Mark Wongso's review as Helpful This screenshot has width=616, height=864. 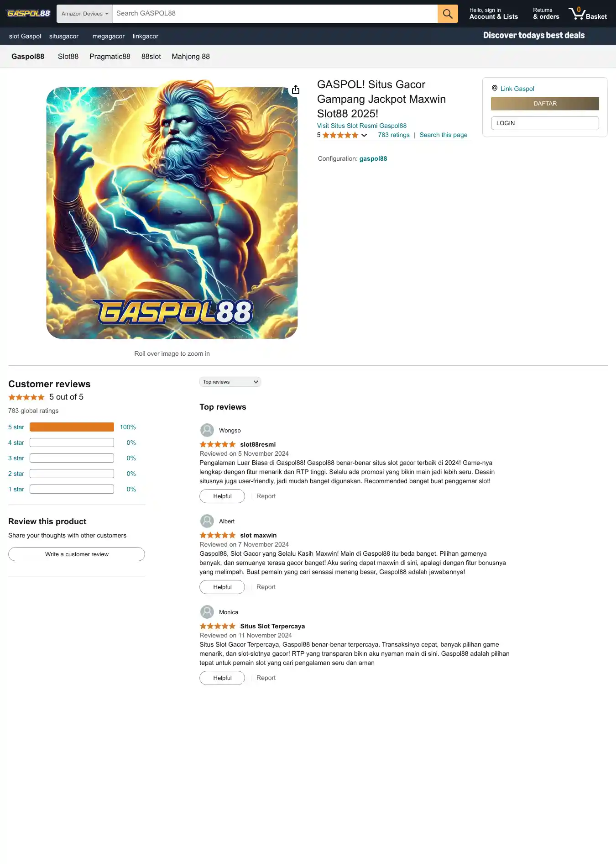(222, 496)
